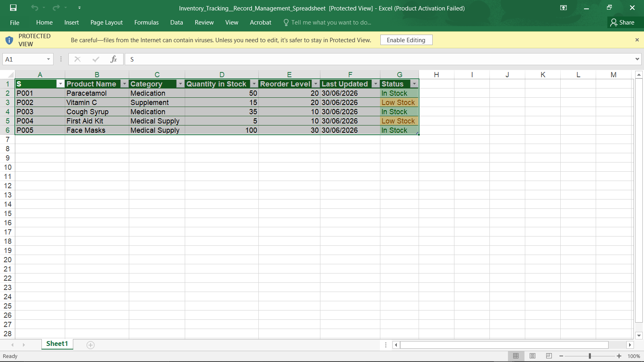Go to the Review tab
644x362 pixels.
pos(204,23)
